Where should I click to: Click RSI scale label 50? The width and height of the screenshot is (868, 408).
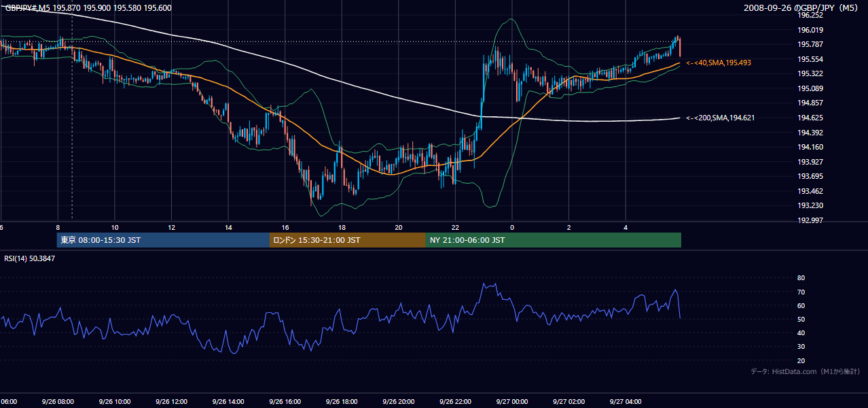(x=801, y=319)
